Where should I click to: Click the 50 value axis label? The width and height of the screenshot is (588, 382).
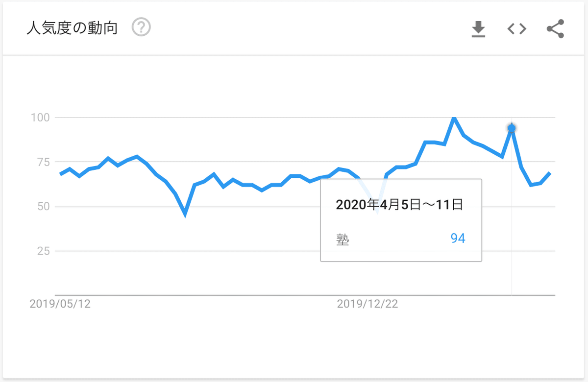coord(43,206)
